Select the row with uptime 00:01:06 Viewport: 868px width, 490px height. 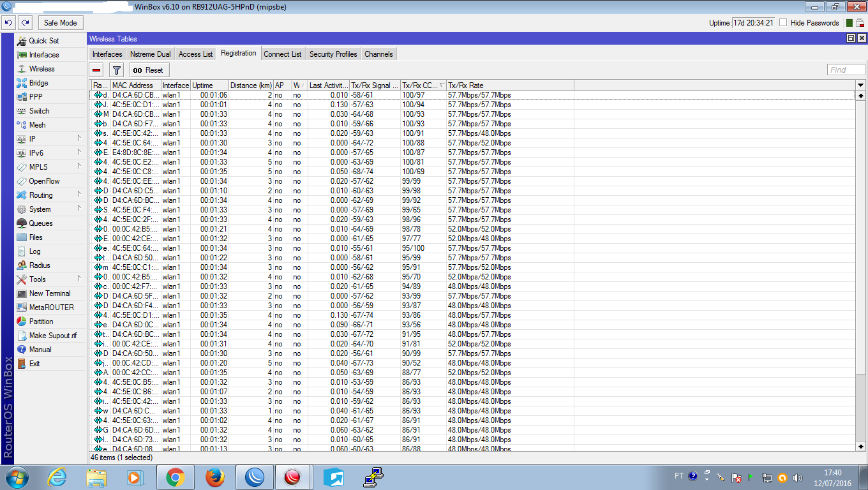472,95
